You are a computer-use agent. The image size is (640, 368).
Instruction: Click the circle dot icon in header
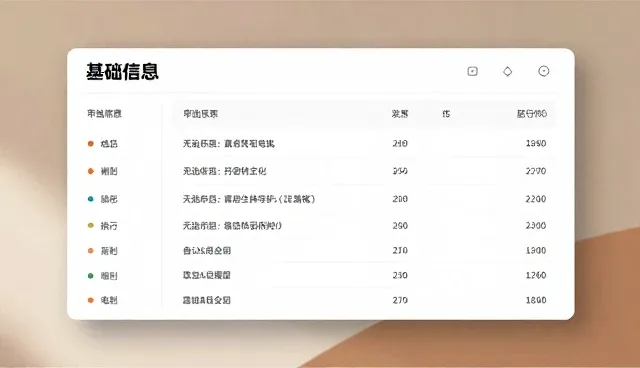point(543,71)
